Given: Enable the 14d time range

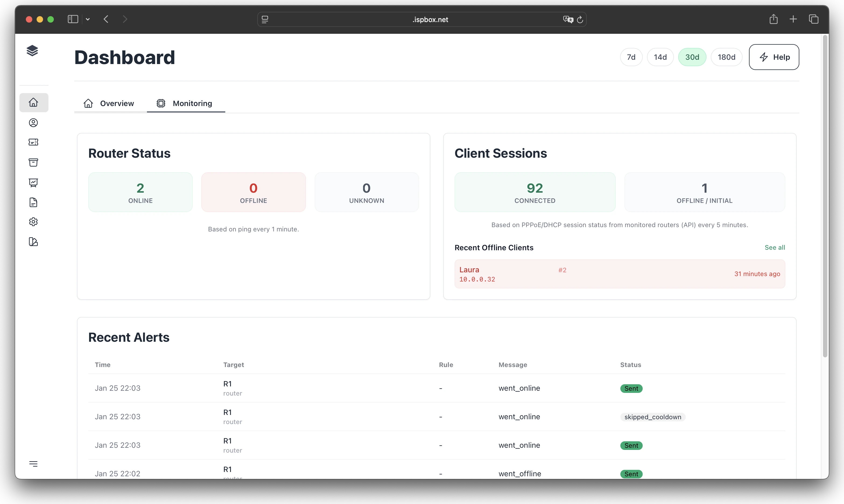Looking at the screenshot, I should (x=660, y=57).
